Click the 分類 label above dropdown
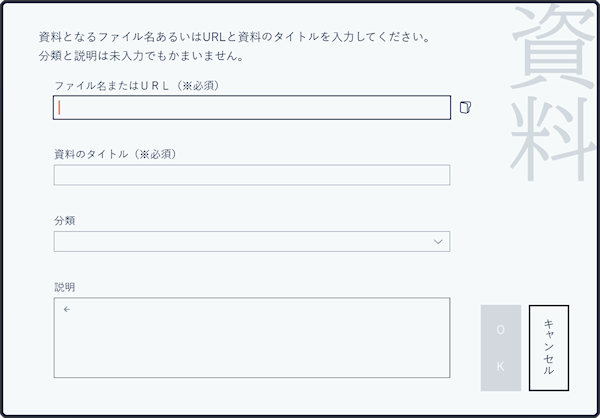The width and height of the screenshot is (600, 418). click(64, 220)
